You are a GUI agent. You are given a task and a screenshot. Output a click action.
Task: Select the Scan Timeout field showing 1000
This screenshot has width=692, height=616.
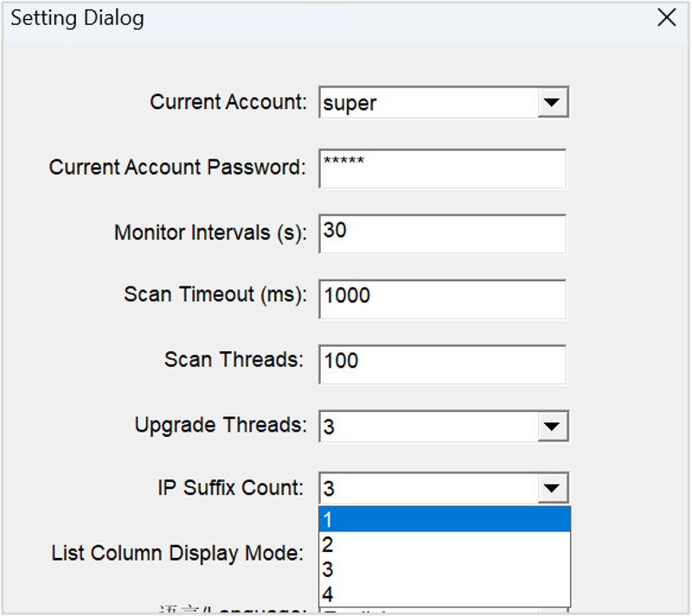442,298
